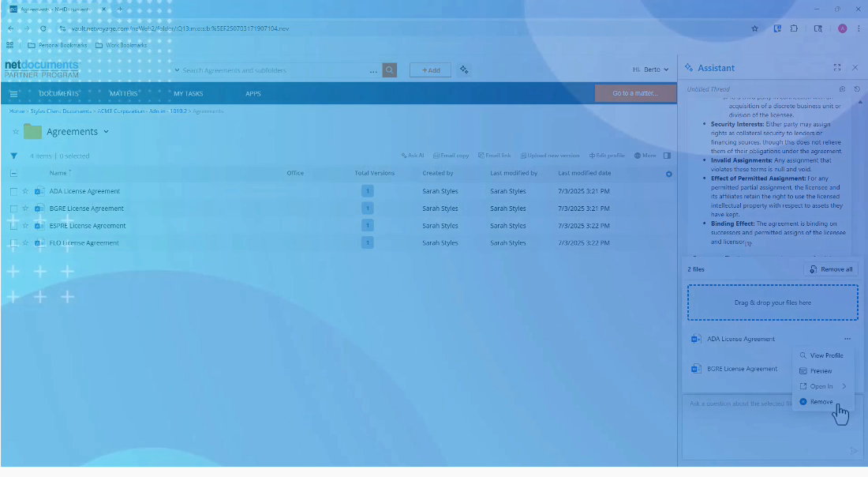Viewport: 868px width, 477px height.
Task: Click the filter funnel icon
Action: [14, 156]
